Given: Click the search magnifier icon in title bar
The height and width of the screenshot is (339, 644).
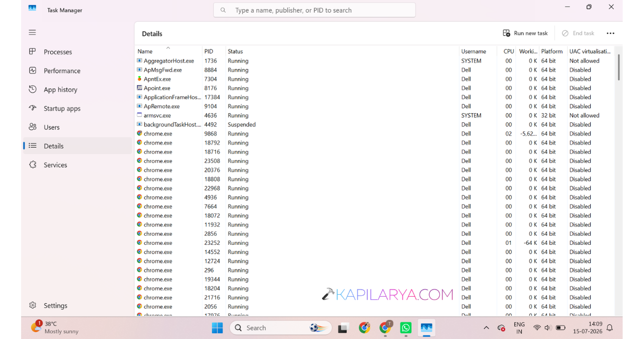Looking at the screenshot, I should (x=223, y=10).
